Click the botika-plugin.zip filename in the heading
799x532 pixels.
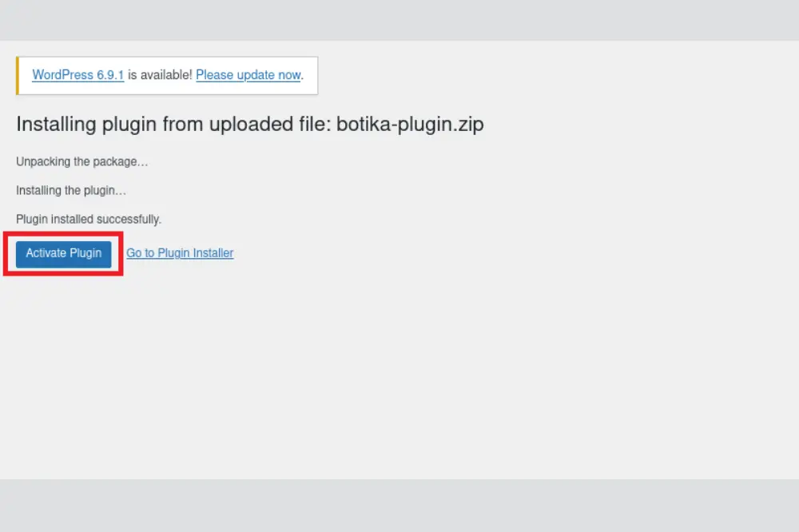(411, 124)
